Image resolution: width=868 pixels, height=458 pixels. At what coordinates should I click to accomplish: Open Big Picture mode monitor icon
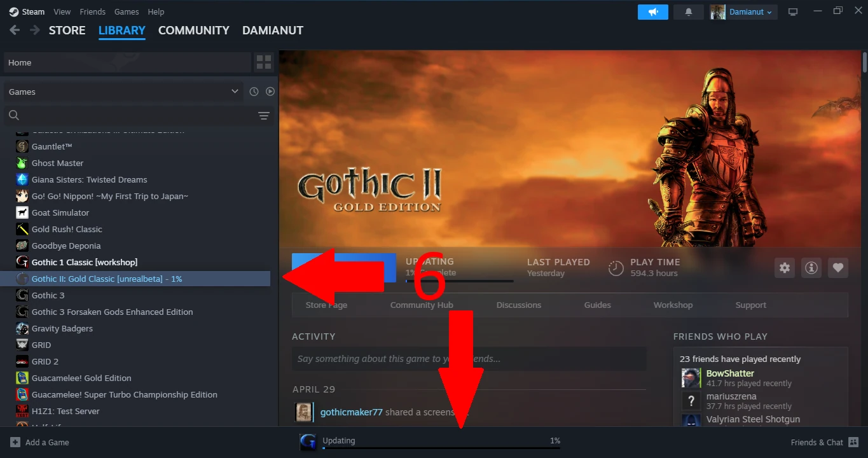pyautogui.click(x=793, y=12)
